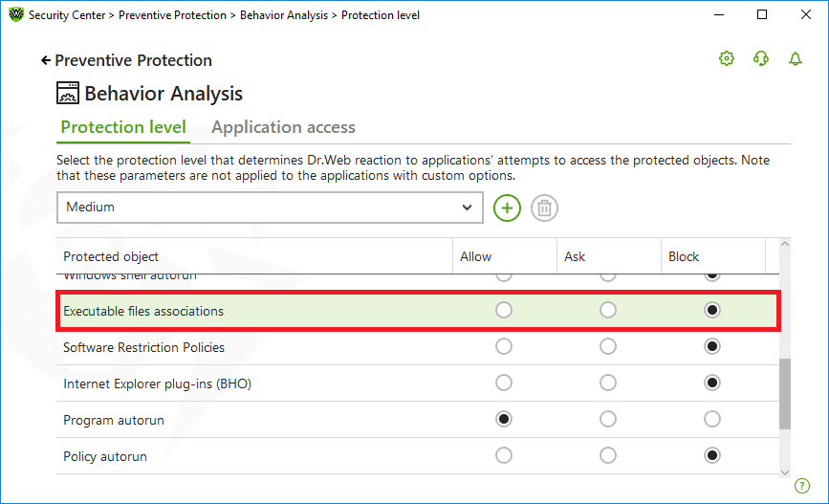829x504 pixels.
Task: Click the scrollbar down arrow in the table
Action: [785, 472]
